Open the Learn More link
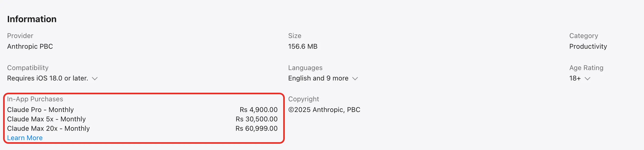The width and height of the screenshot is (644, 150). point(25,138)
